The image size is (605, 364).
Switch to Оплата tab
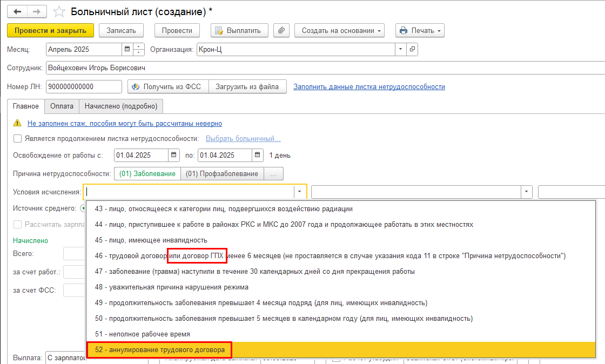pos(62,106)
